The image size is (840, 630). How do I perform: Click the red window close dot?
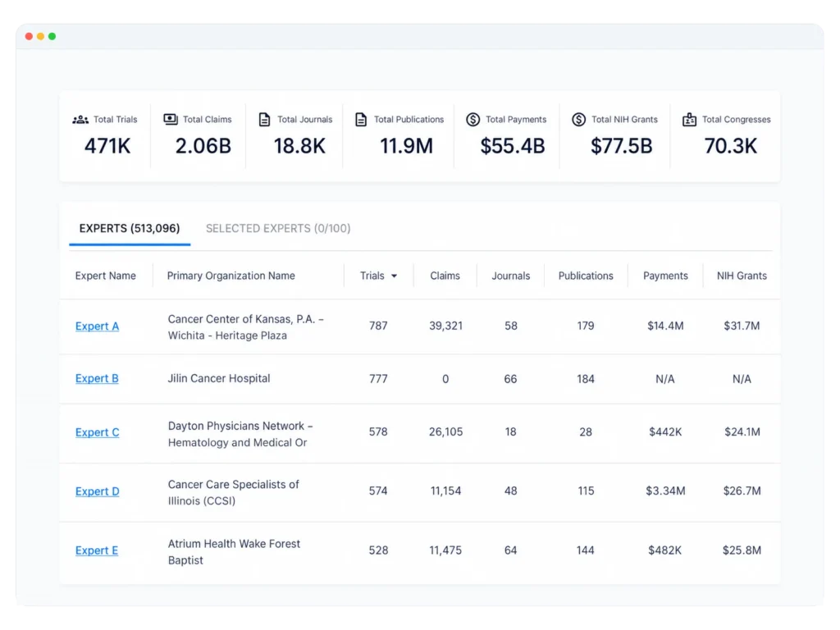coord(29,36)
